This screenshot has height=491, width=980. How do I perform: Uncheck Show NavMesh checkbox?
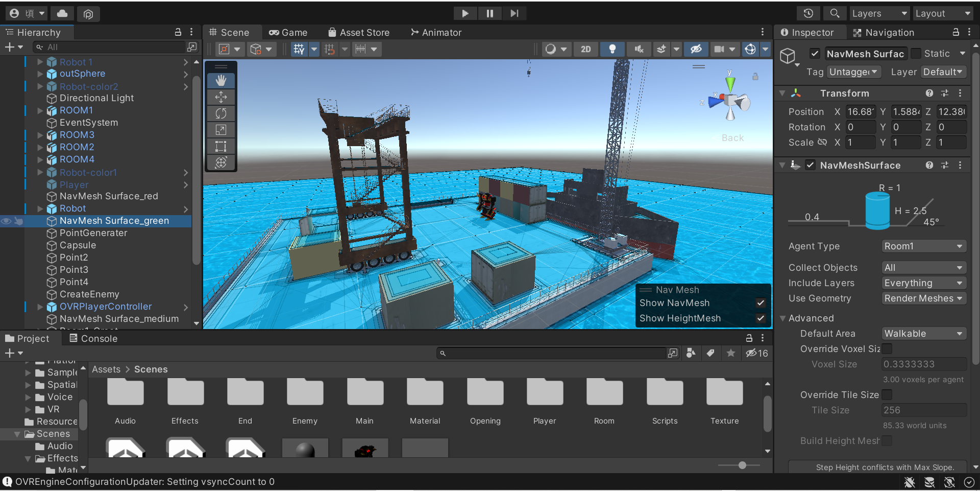pos(761,303)
